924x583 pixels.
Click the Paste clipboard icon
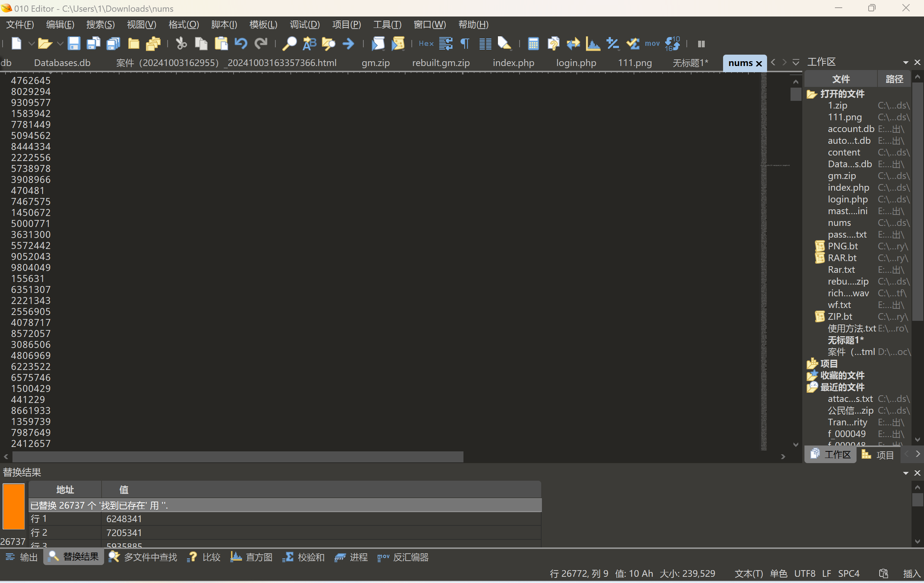[x=221, y=44]
